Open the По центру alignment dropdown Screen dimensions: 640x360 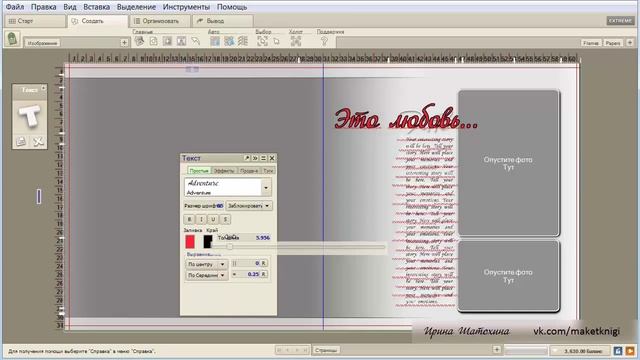click(206, 264)
